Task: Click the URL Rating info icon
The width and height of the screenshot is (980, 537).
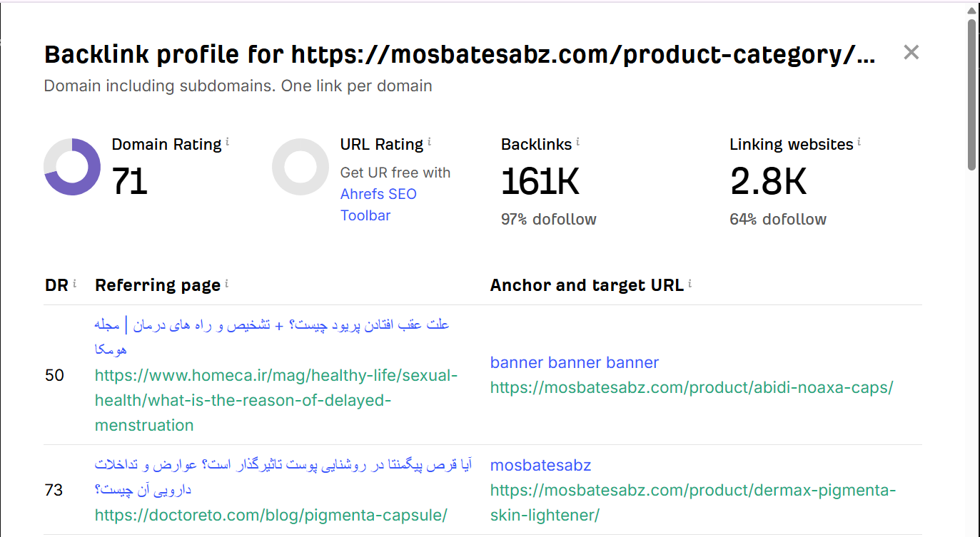Action: [x=429, y=142]
